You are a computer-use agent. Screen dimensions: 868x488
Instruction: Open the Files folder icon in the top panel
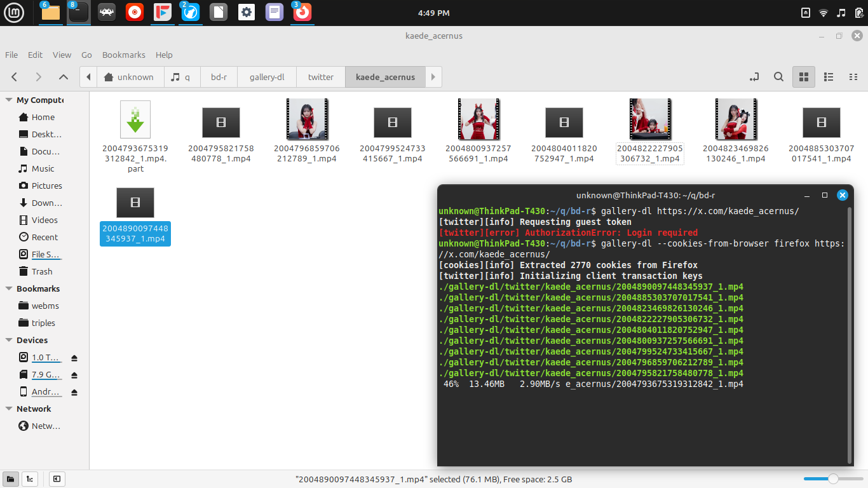pyautogui.click(x=51, y=12)
